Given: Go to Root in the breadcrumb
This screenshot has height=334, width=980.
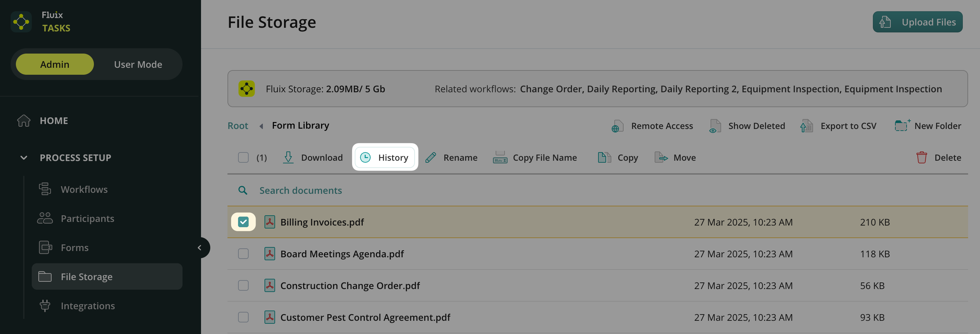Looking at the screenshot, I should click(238, 126).
